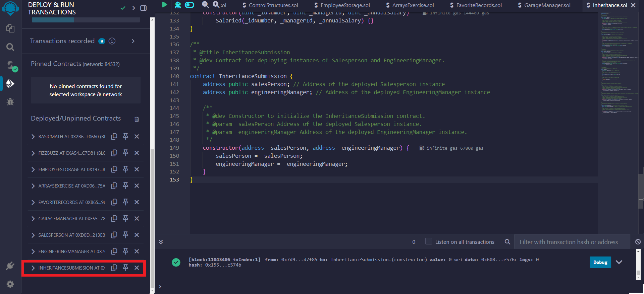The image size is (644, 294).
Task: Expand the BASICMATH deployed contract
Action: click(x=33, y=137)
